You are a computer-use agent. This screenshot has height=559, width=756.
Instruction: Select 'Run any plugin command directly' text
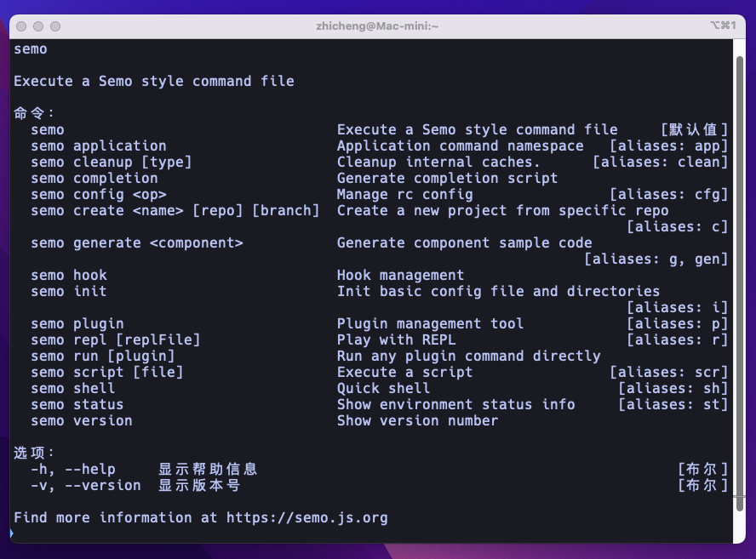(x=469, y=356)
